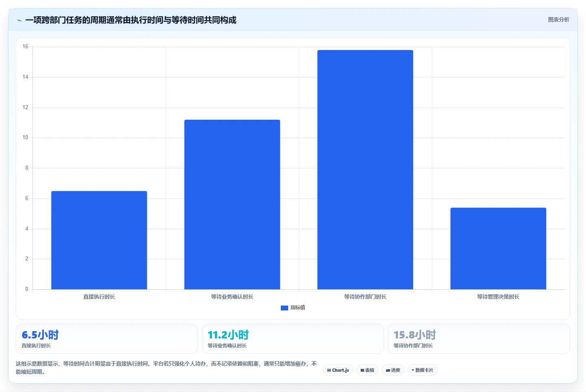Click x-axis label 等待管理决策时长
586x392 pixels.
[x=498, y=297]
